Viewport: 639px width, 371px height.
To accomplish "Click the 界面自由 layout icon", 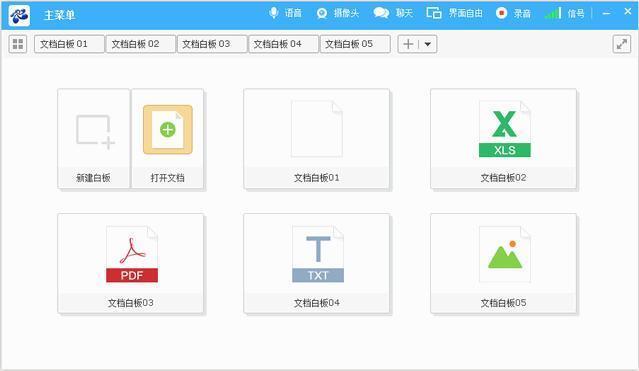I will pos(434,13).
